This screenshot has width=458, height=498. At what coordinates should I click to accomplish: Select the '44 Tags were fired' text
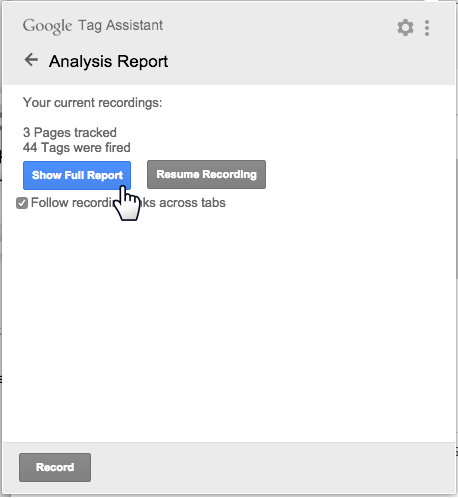coord(77,148)
